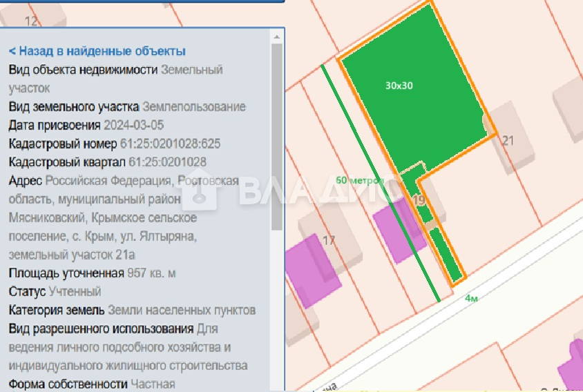
Task: Click status value 'Учтенный'
Action: (x=75, y=291)
